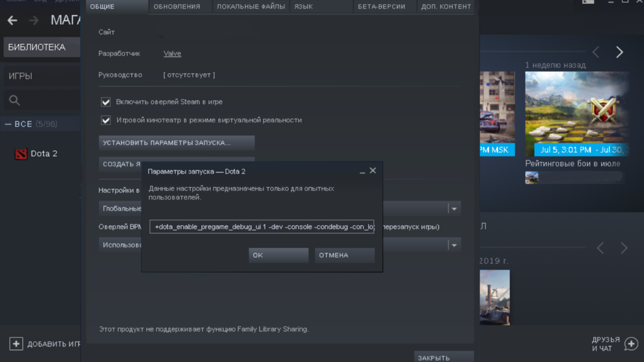
Task: Toggle VR theater mode checkbox
Action: (106, 120)
